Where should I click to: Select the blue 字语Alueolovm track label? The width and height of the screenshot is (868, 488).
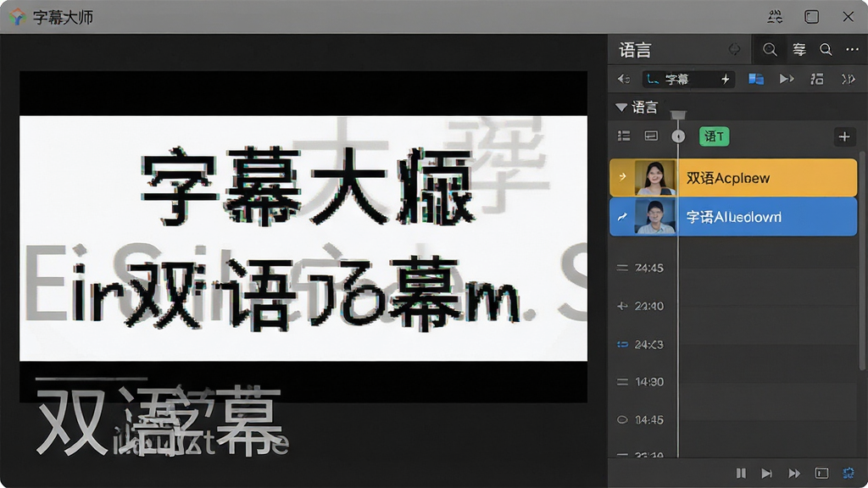[734, 217]
